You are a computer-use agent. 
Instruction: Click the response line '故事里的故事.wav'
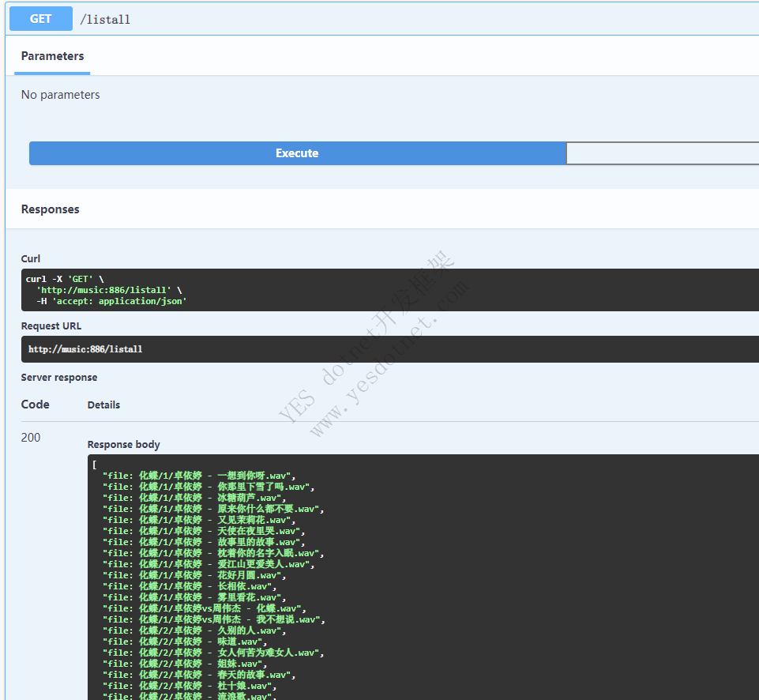point(204,542)
